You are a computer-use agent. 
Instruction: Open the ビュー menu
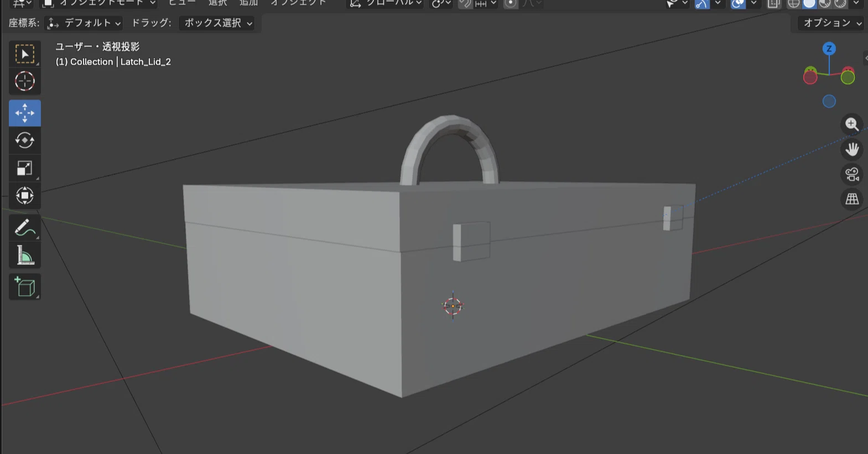tap(181, 3)
